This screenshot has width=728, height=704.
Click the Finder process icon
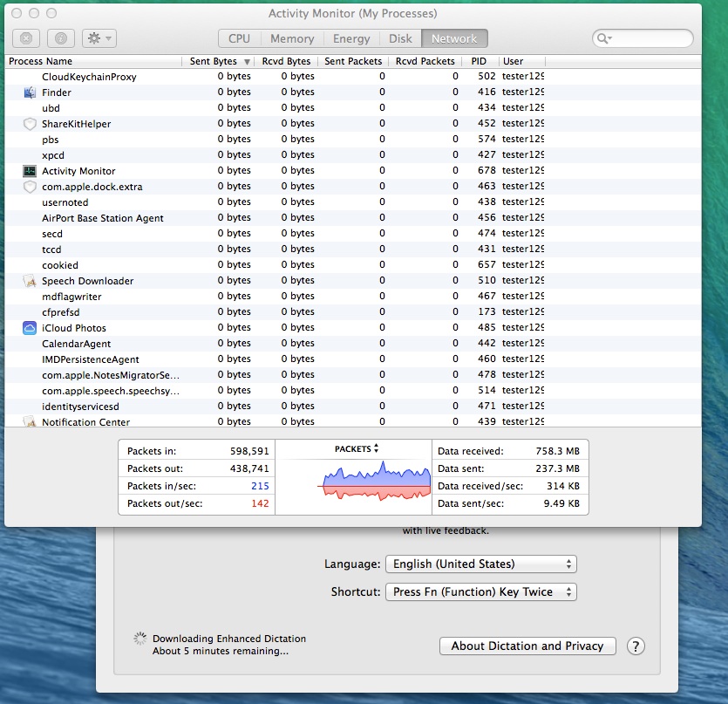click(x=30, y=92)
